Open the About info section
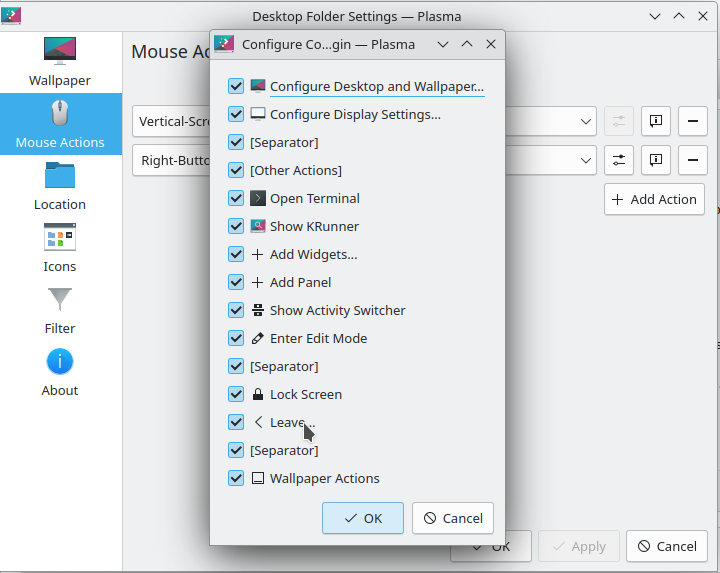720x573 pixels. pos(60,371)
